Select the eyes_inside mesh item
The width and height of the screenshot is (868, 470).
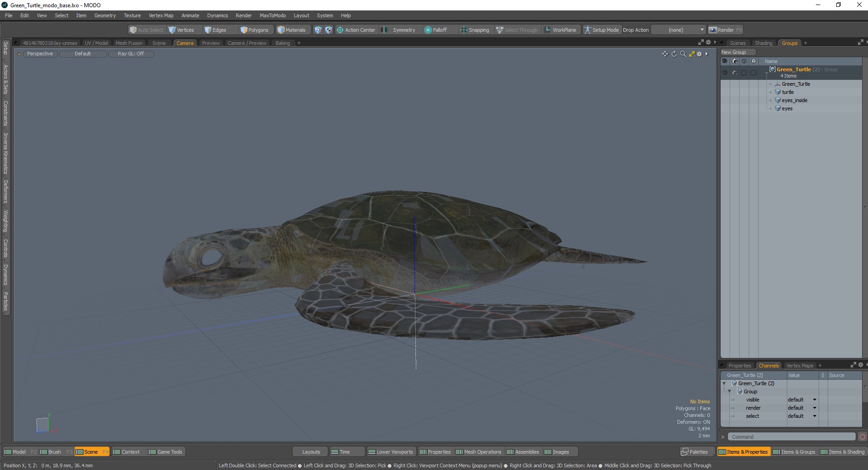click(x=794, y=100)
